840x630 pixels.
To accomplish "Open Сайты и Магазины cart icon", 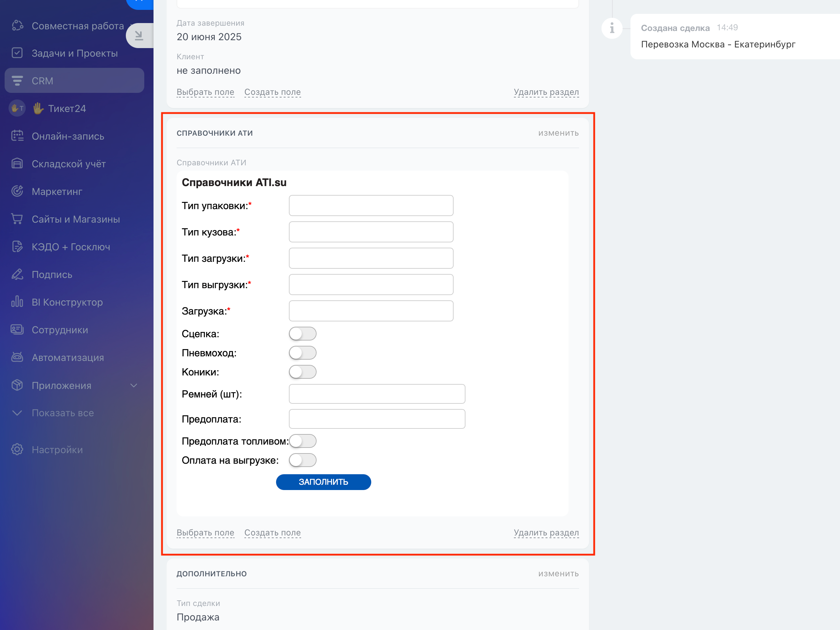I will [17, 219].
